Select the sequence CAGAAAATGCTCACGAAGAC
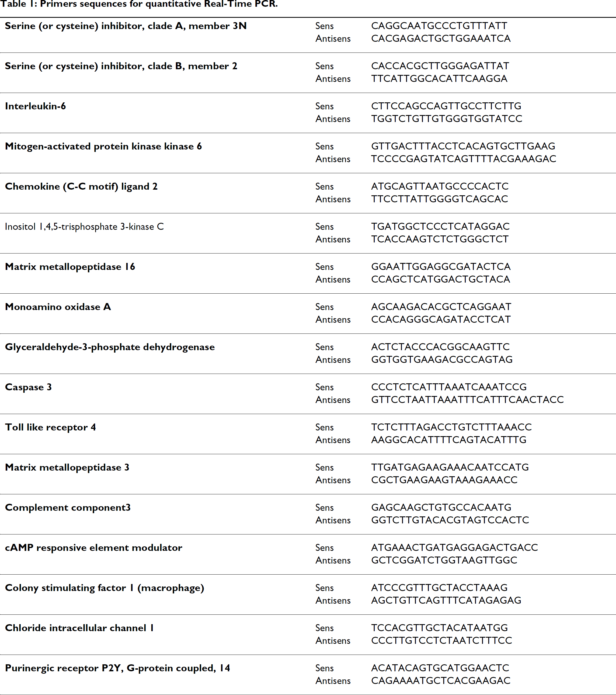This screenshot has width=616, height=695. (x=441, y=680)
